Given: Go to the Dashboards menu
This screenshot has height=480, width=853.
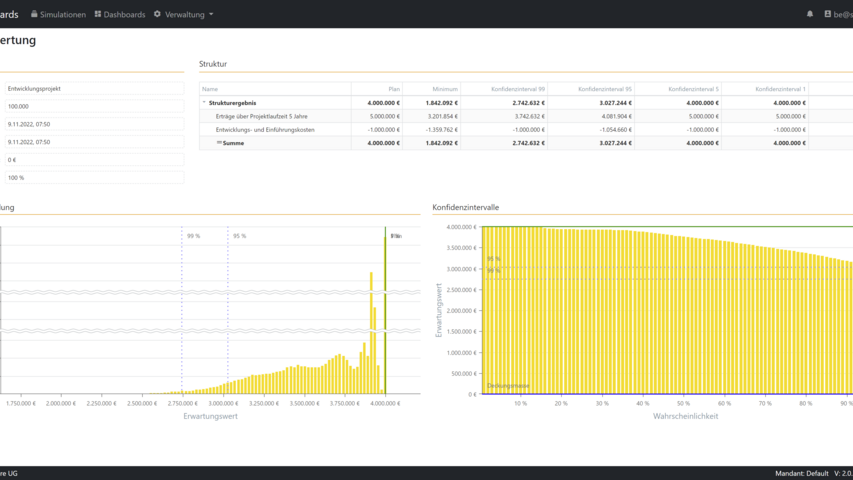Looking at the screenshot, I should [124, 15].
